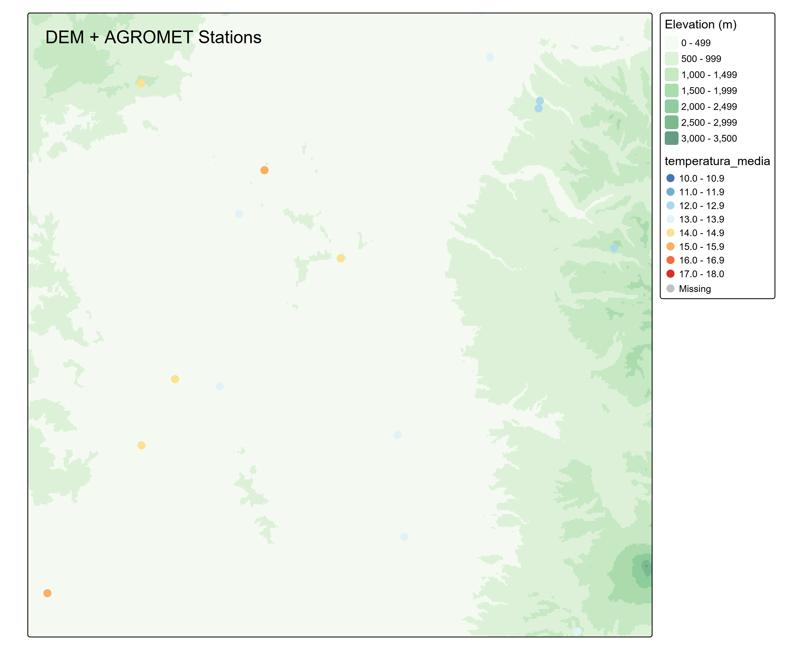Click the 15.0 - 15.9 temperature dot

670,246
